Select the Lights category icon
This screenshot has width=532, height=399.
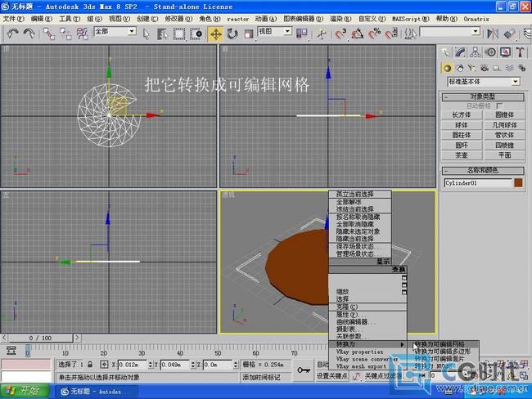pyautogui.click(x=472, y=68)
